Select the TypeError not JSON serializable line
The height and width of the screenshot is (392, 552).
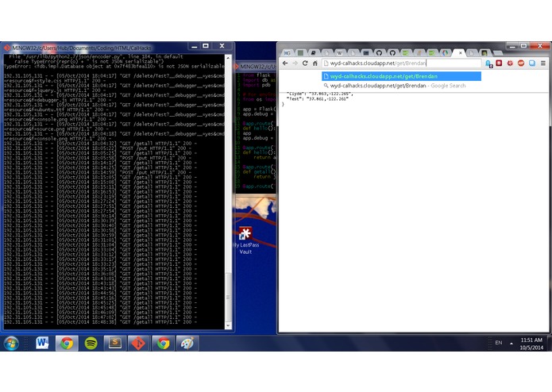tap(114, 66)
